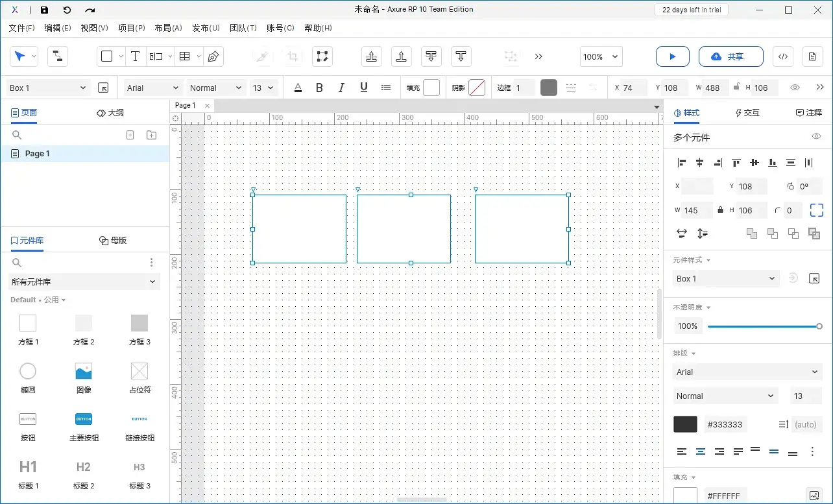The image size is (833, 504).
Task: Select the Connector tool in toolbar
Action: pyautogui.click(x=58, y=56)
